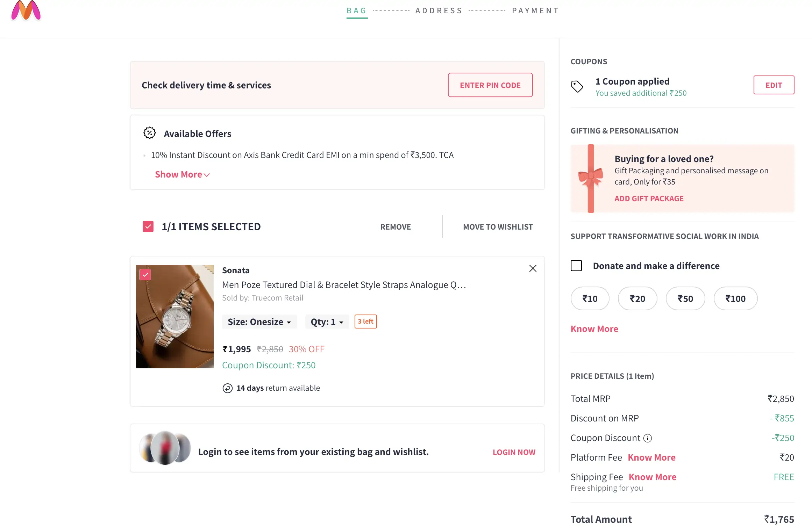
Task: Go to the PAYMENT step
Action: pyautogui.click(x=535, y=10)
